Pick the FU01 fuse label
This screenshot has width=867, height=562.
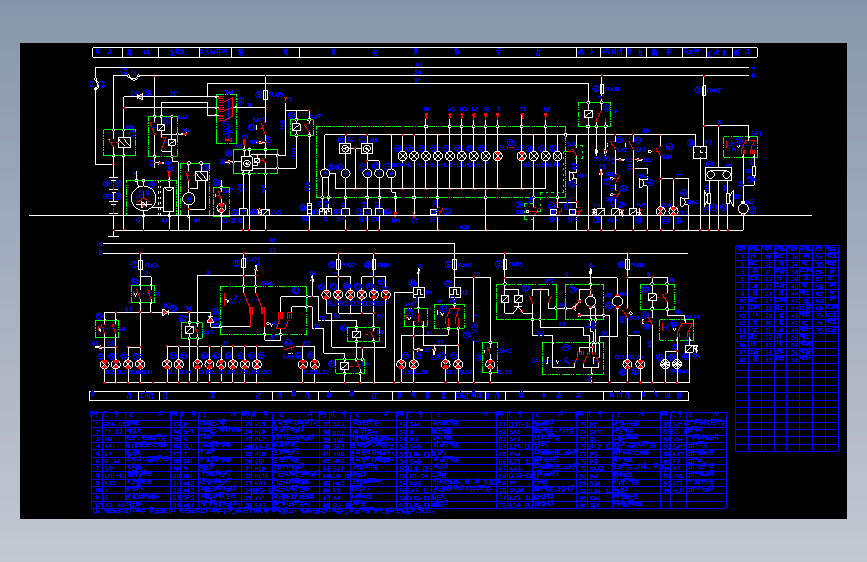(x=383, y=265)
